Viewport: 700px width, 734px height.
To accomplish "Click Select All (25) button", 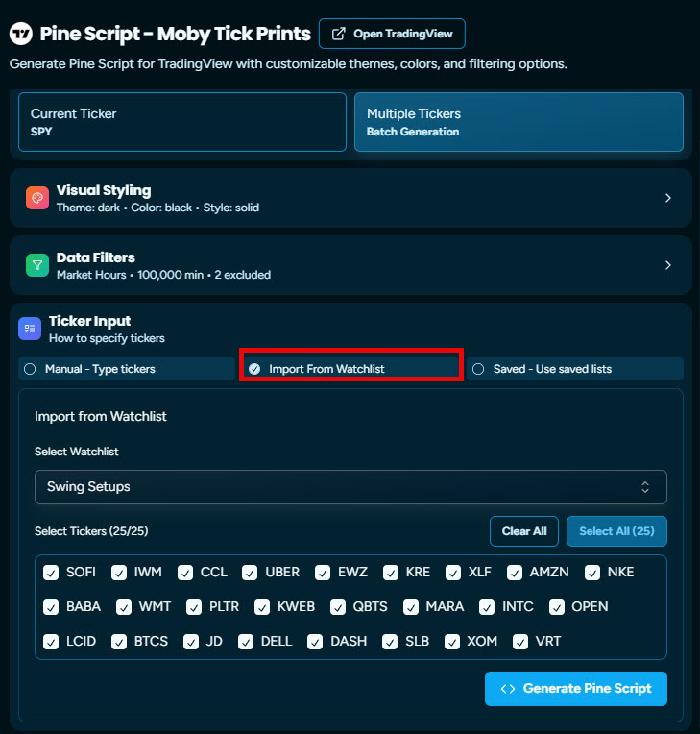I will click(x=616, y=531).
